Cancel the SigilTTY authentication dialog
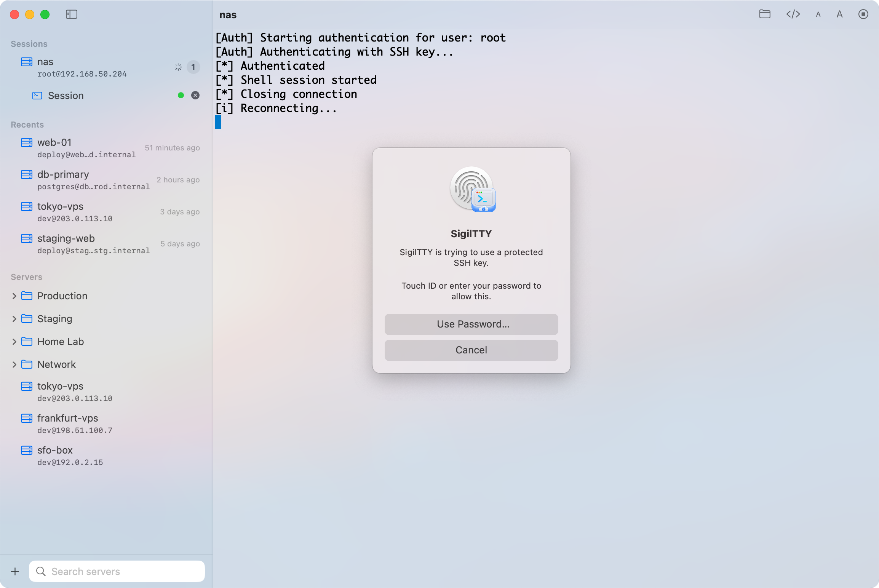This screenshot has height=588, width=879. pyautogui.click(x=471, y=350)
